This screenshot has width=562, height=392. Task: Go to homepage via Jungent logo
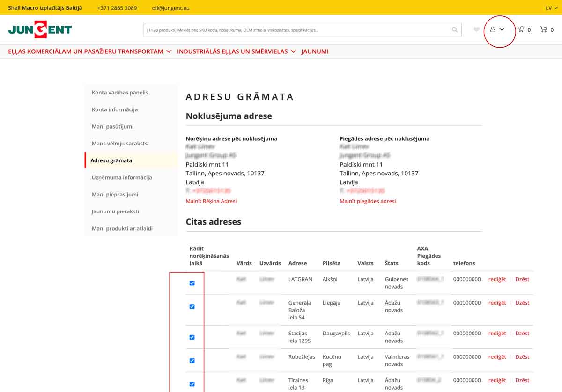click(x=40, y=29)
